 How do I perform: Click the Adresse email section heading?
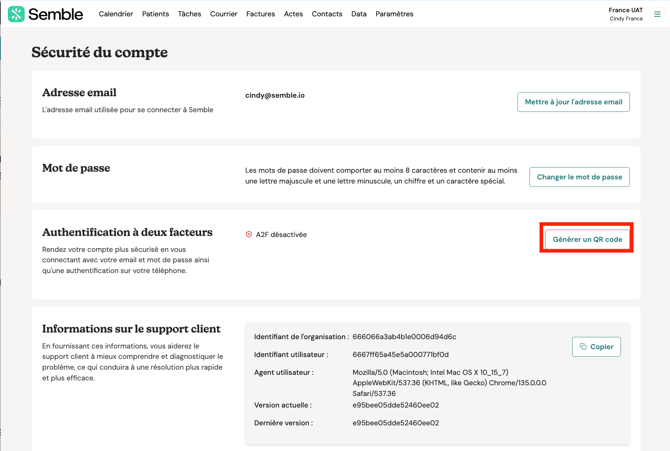click(x=79, y=92)
